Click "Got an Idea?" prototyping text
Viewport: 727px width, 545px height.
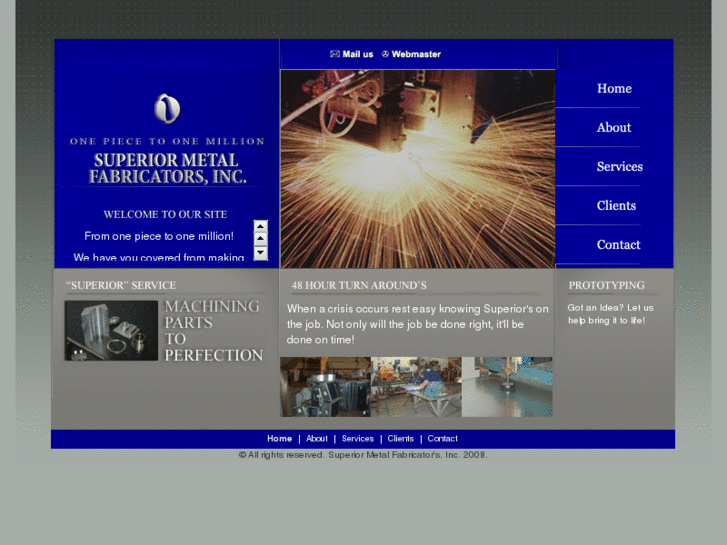tap(611, 314)
